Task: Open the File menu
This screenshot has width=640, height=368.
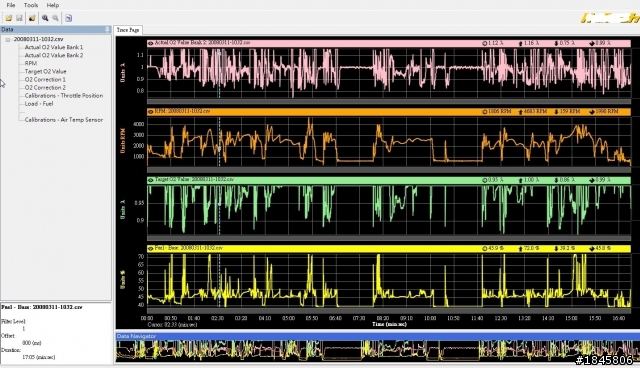Action: [11, 5]
